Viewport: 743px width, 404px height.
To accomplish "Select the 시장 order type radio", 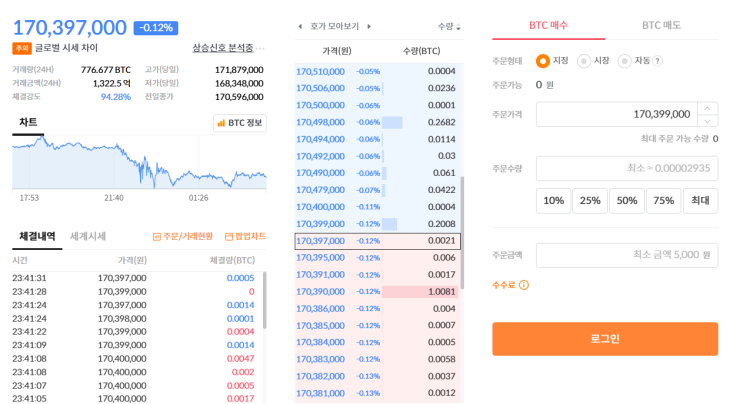I will 584,61.
